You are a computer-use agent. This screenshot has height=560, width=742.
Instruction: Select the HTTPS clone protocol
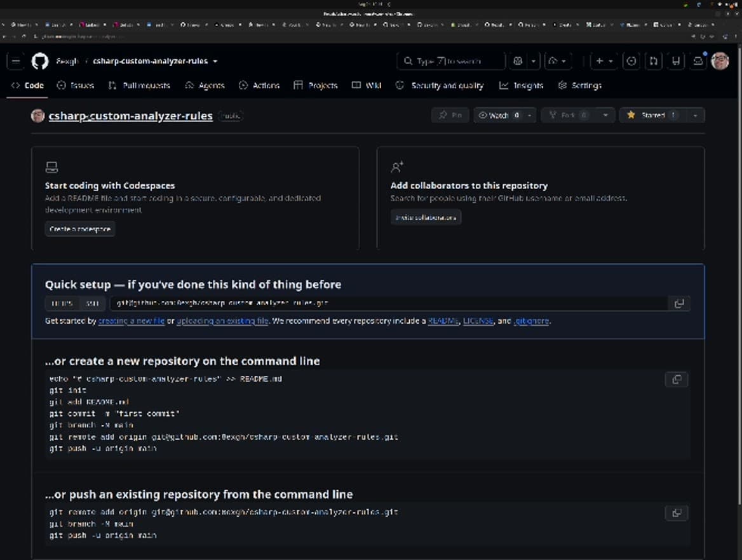coord(62,303)
